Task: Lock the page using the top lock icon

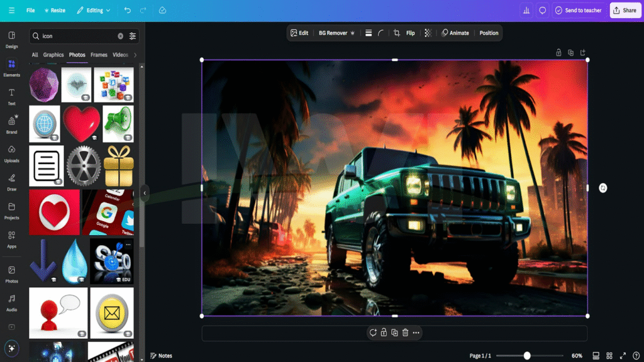Action: coord(558,53)
